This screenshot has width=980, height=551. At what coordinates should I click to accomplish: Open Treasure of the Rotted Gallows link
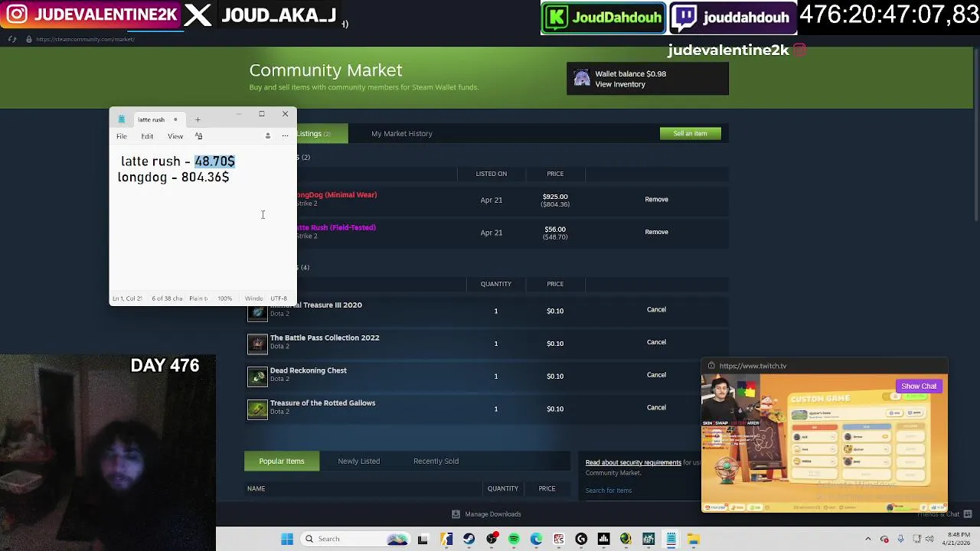pyautogui.click(x=322, y=403)
